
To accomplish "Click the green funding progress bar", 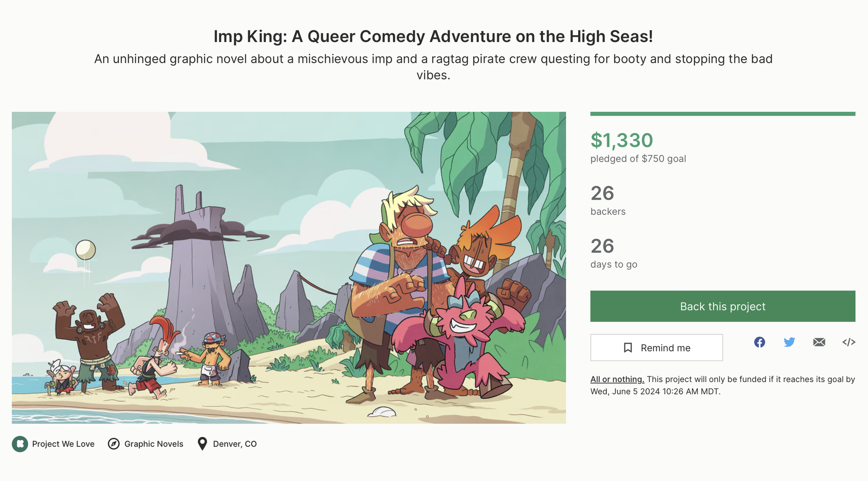I will tap(722, 113).
